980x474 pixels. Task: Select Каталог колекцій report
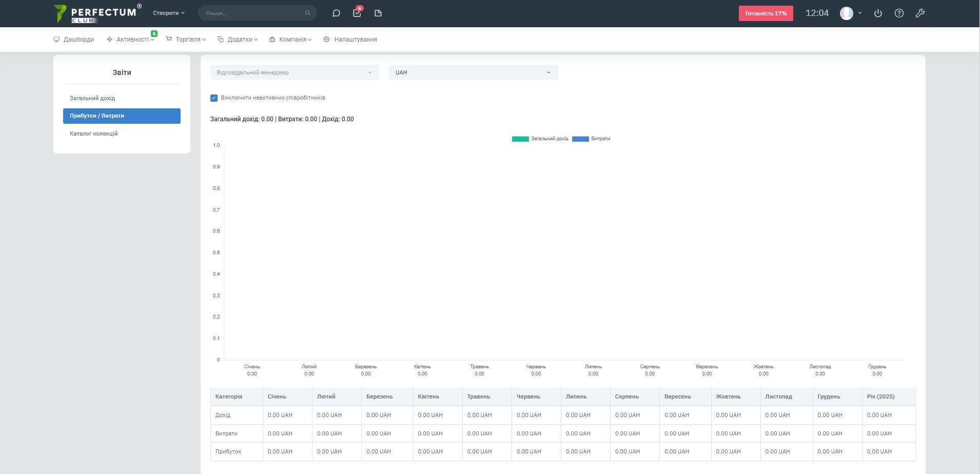pyautogui.click(x=94, y=134)
